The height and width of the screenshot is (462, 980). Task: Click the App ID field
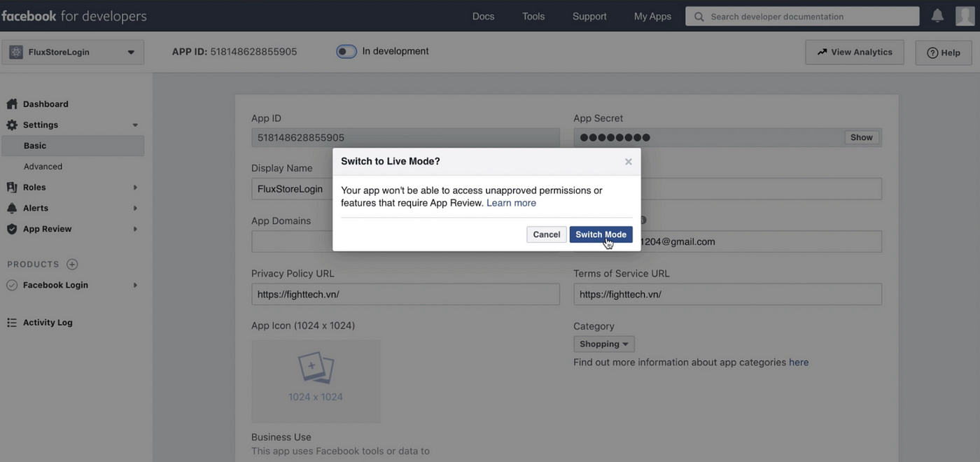tap(405, 137)
